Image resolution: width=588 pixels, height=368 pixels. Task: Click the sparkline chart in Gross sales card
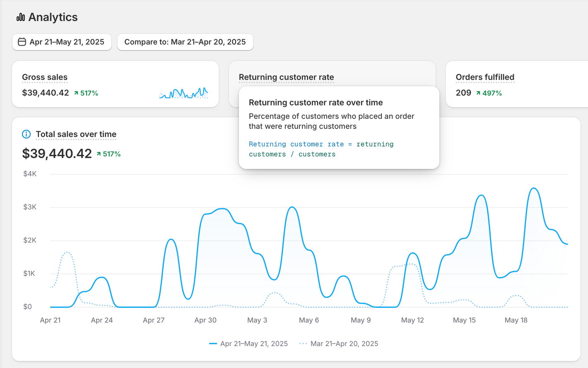pos(183,93)
